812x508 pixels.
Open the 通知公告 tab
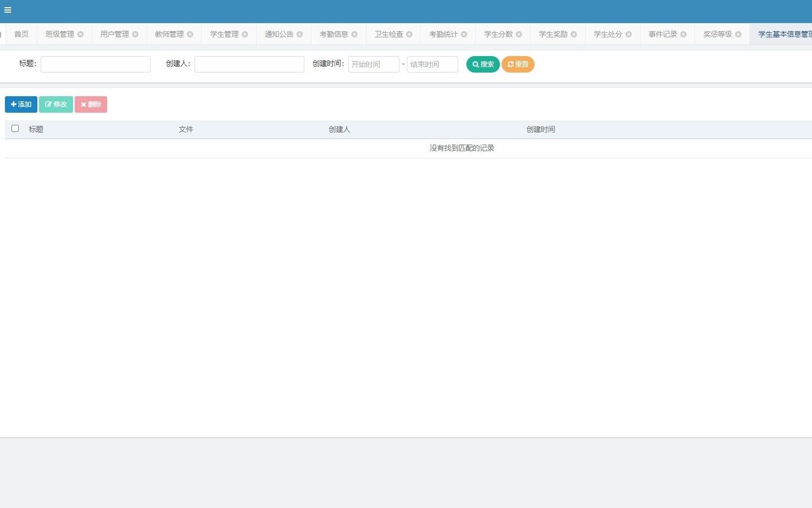point(279,34)
